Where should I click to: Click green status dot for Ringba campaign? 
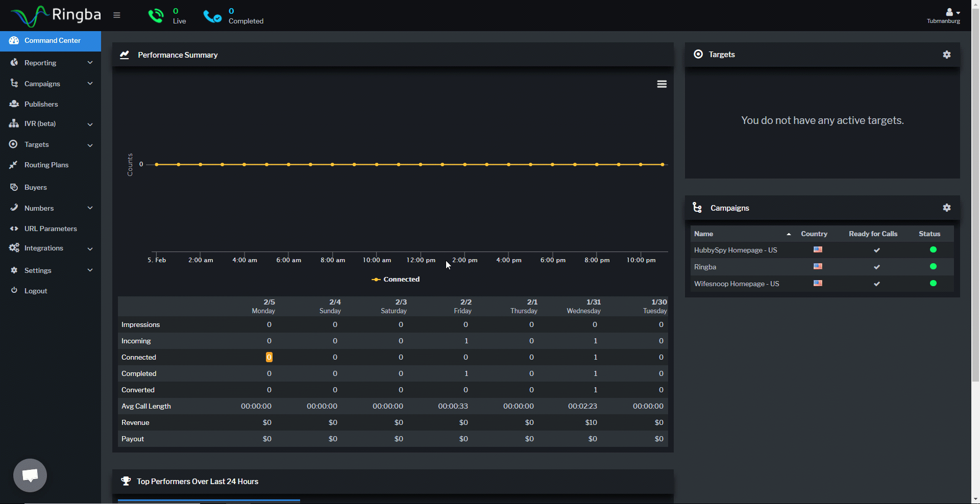[933, 266]
